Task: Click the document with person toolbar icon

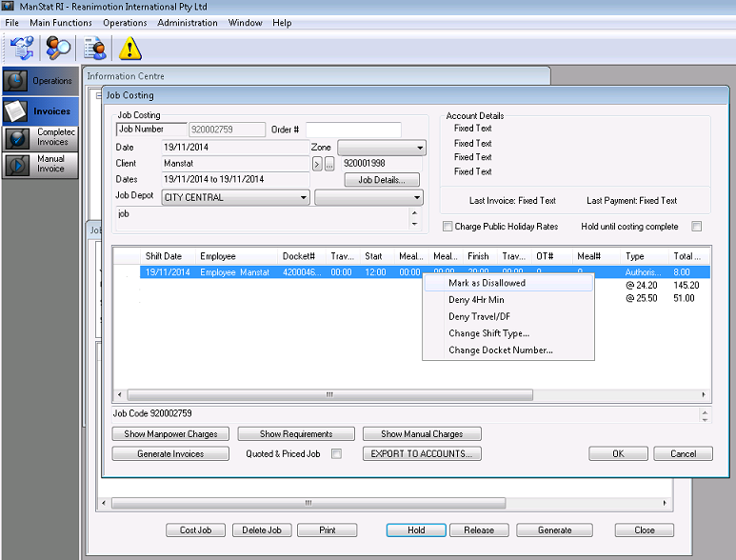Action: tap(94, 48)
